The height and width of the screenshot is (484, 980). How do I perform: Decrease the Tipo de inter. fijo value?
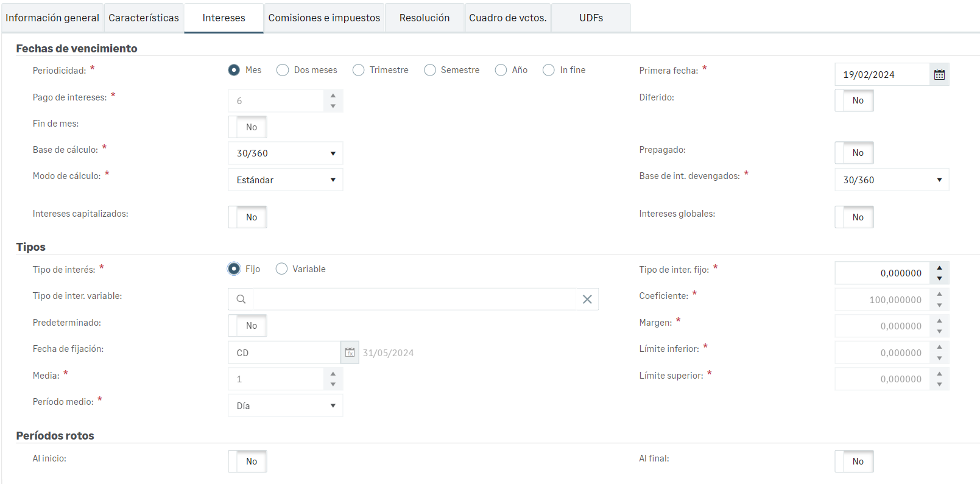(x=939, y=279)
